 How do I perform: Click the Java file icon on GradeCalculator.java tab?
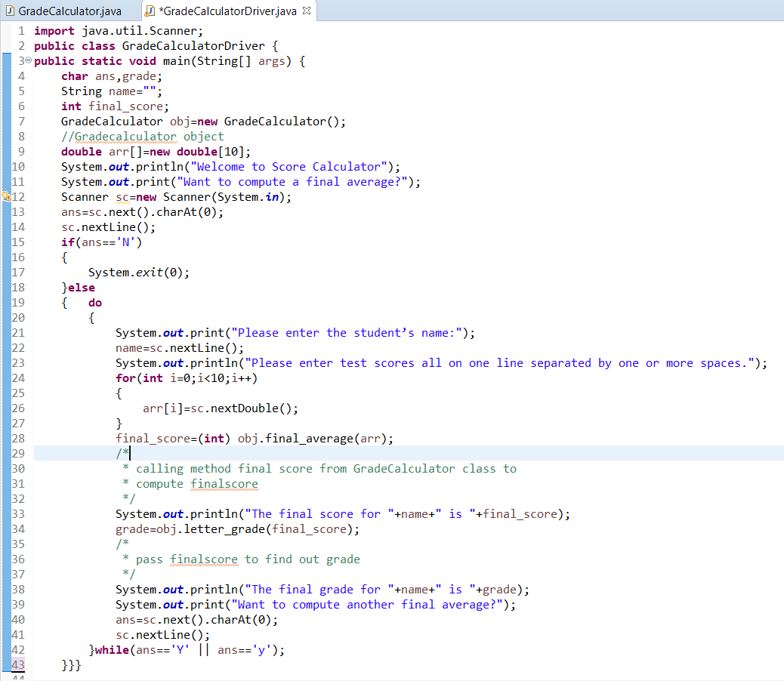pyautogui.click(x=10, y=11)
